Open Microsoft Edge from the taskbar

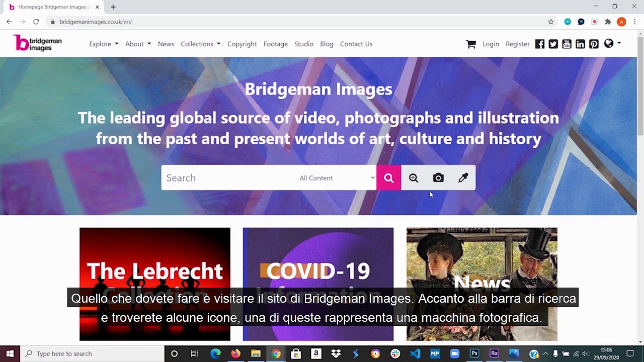[x=215, y=353]
